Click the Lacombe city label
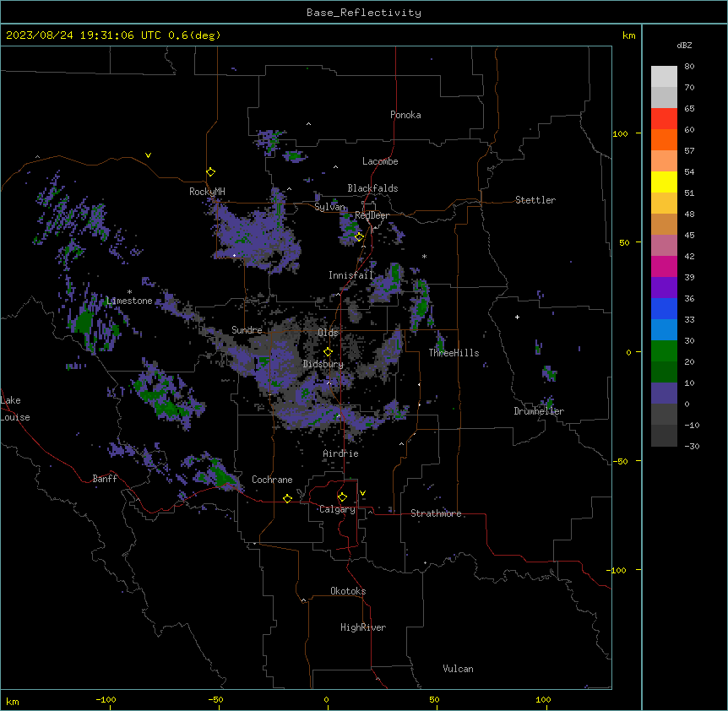Image resolution: width=728 pixels, height=711 pixels. [380, 161]
